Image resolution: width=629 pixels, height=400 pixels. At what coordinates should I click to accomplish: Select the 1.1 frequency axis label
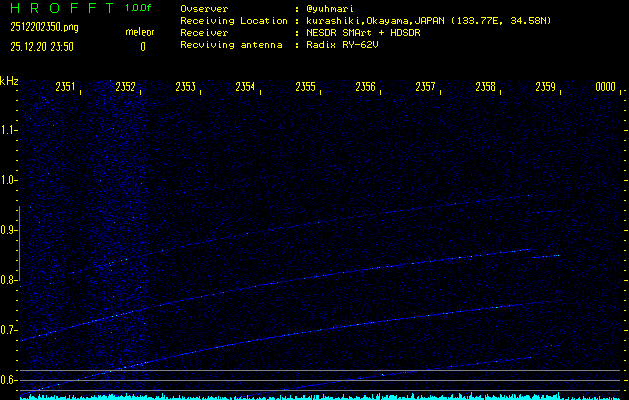[x=9, y=130]
